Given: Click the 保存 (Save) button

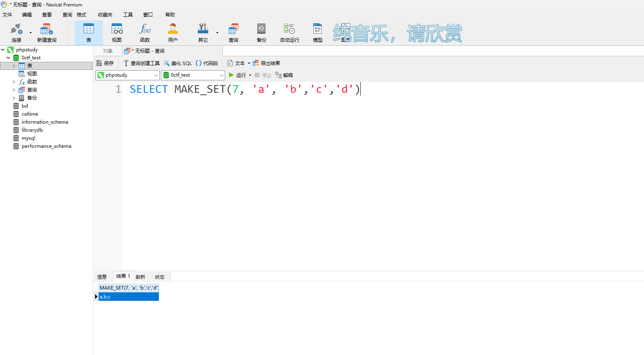Looking at the screenshot, I should [x=105, y=63].
